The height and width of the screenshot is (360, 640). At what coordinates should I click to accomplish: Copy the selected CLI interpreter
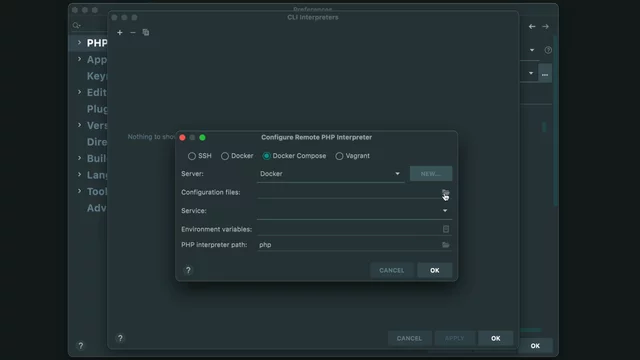pos(146,32)
